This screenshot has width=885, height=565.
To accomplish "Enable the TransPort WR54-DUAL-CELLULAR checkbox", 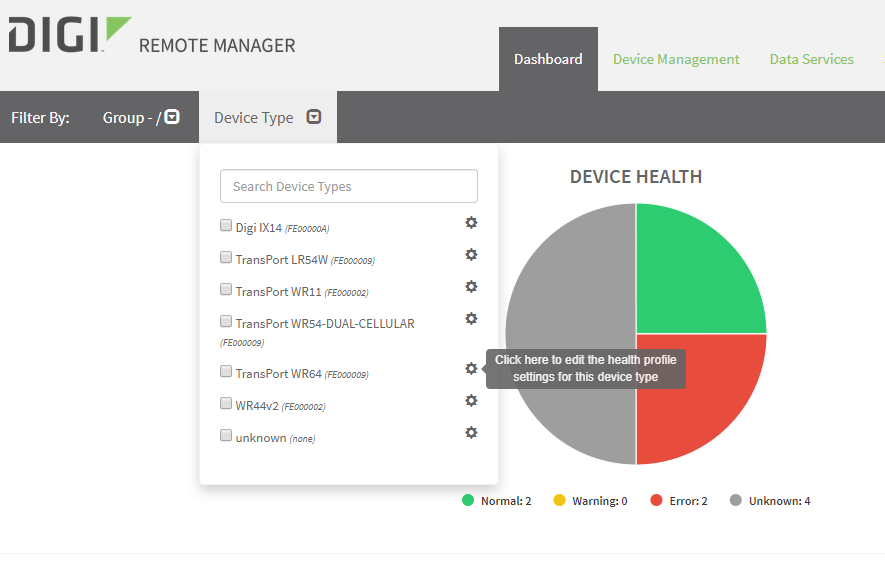I will [226, 322].
